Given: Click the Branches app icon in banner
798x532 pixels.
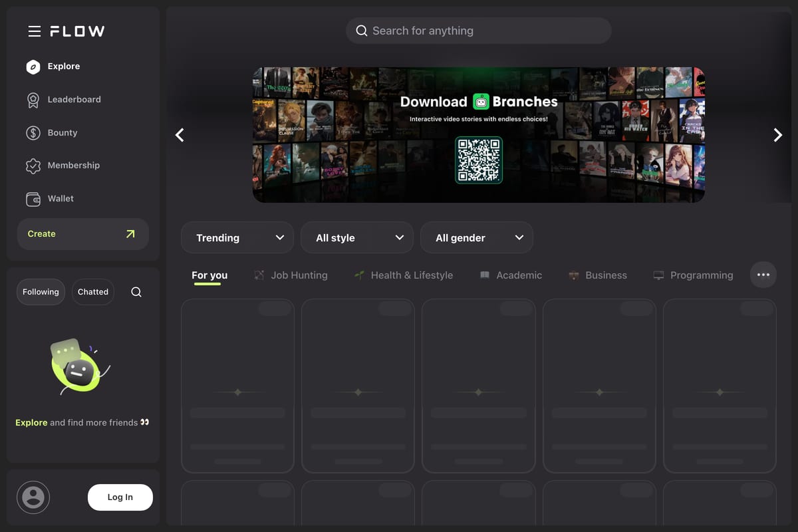Looking at the screenshot, I should pos(481,102).
